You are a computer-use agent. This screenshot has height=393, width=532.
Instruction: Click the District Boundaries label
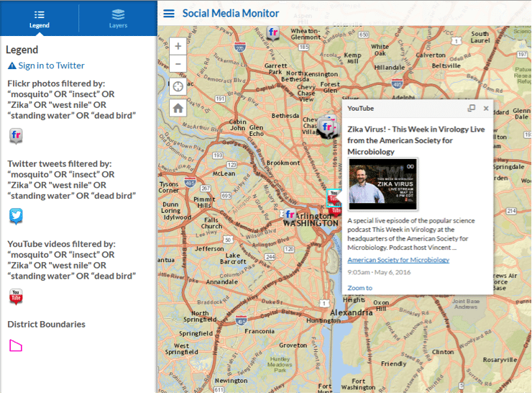tap(47, 324)
